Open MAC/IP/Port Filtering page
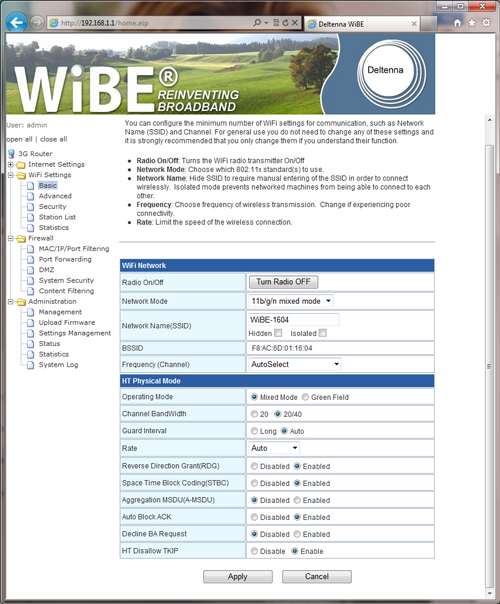Screen dimensions: 500x604 click(x=74, y=249)
